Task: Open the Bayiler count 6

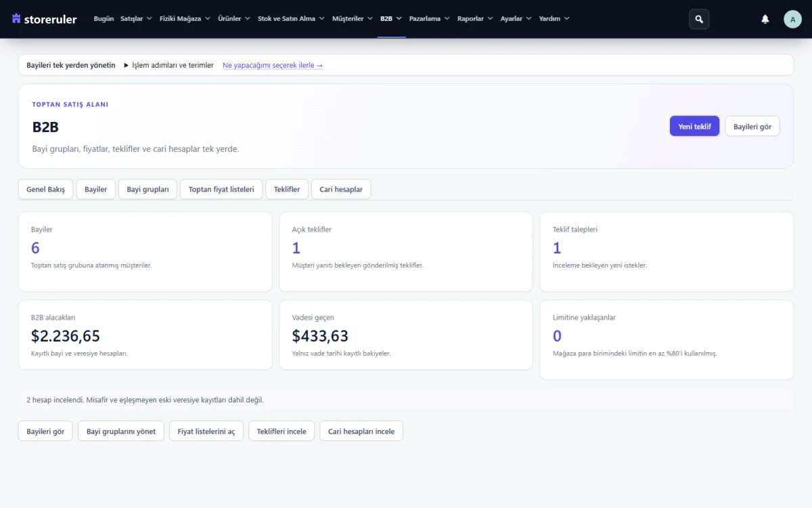Action: (x=35, y=248)
